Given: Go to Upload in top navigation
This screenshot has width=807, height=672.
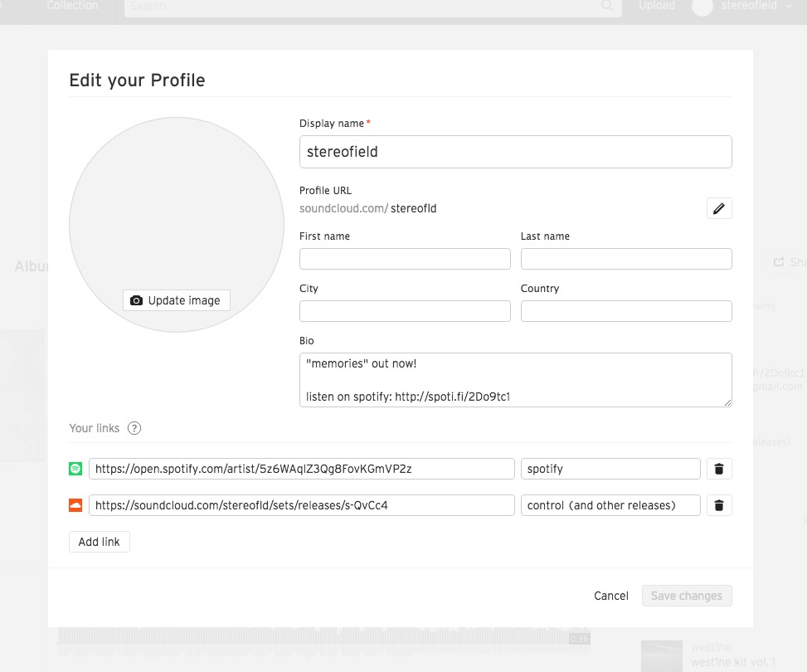Looking at the screenshot, I should (x=657, y=6).
